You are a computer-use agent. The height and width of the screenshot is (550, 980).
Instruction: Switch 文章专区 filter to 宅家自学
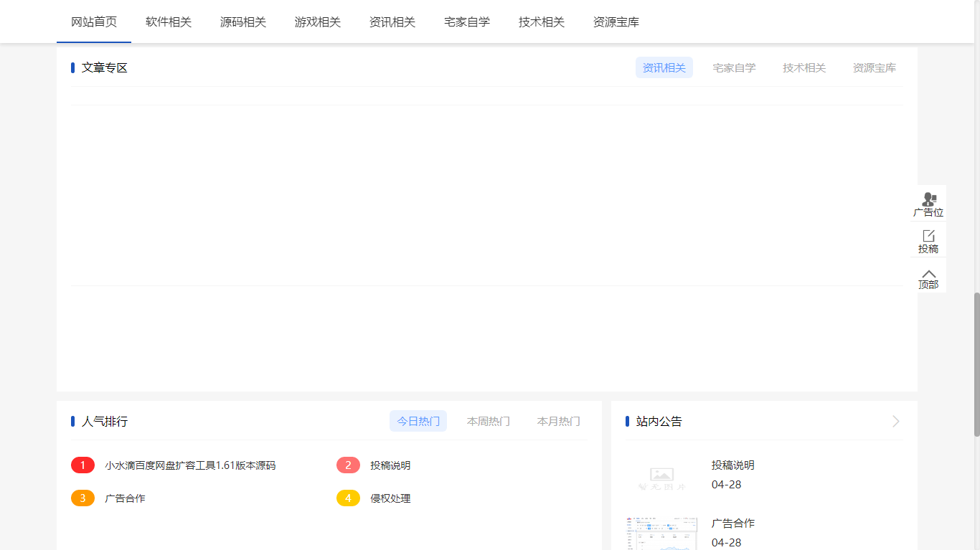[734, 67]
